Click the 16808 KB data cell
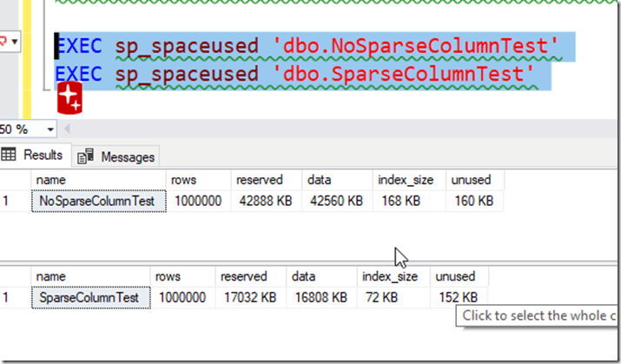Screen dimensions: 621x364 (320, 297)
